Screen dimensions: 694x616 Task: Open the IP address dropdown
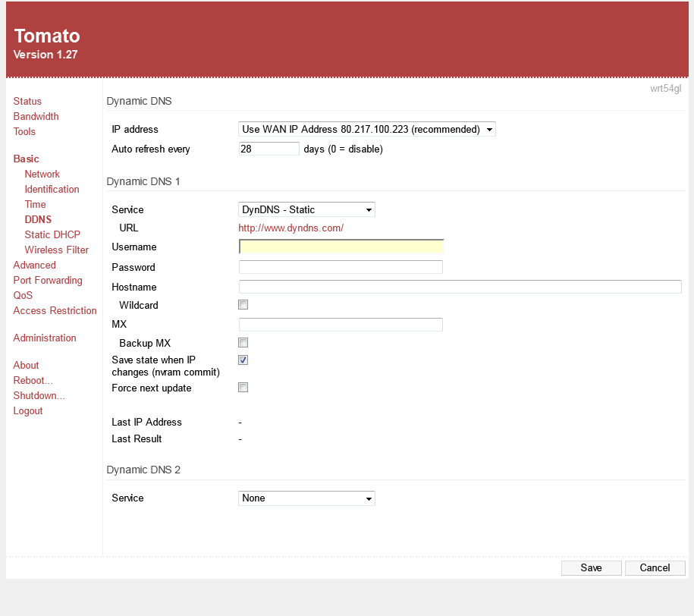pyautogui.click(x=367, y=130)
